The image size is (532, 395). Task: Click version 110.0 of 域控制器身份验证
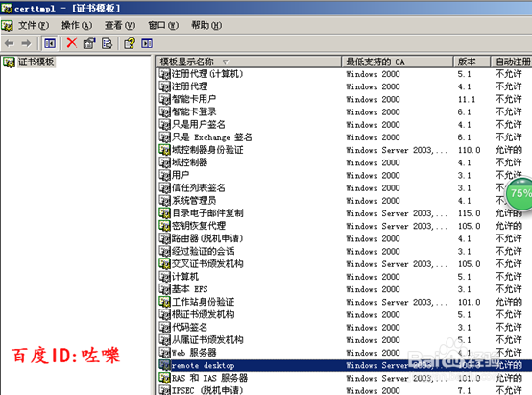tap(469, 150)
